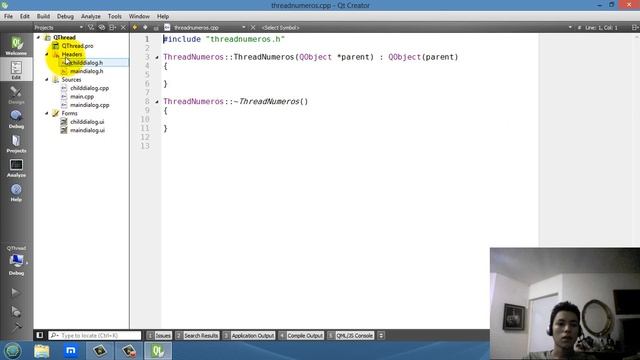
Task: Open the Debug menu
Action: point(65,16)
